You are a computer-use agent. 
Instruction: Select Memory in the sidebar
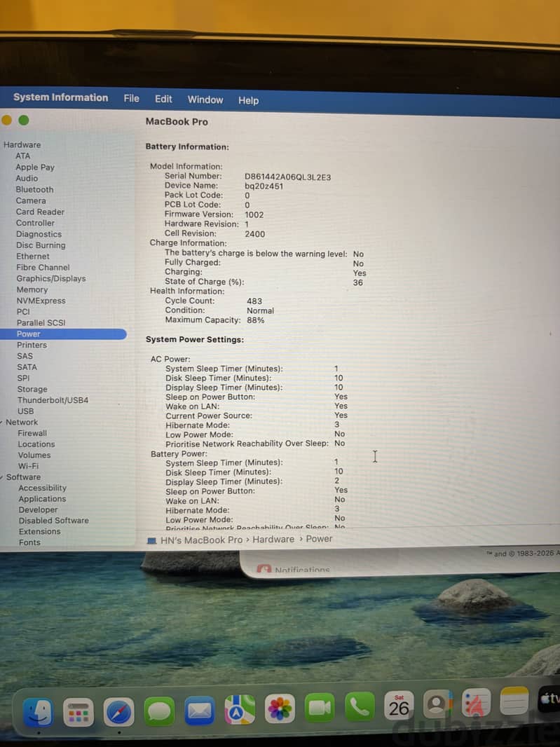tap(32, 289)
